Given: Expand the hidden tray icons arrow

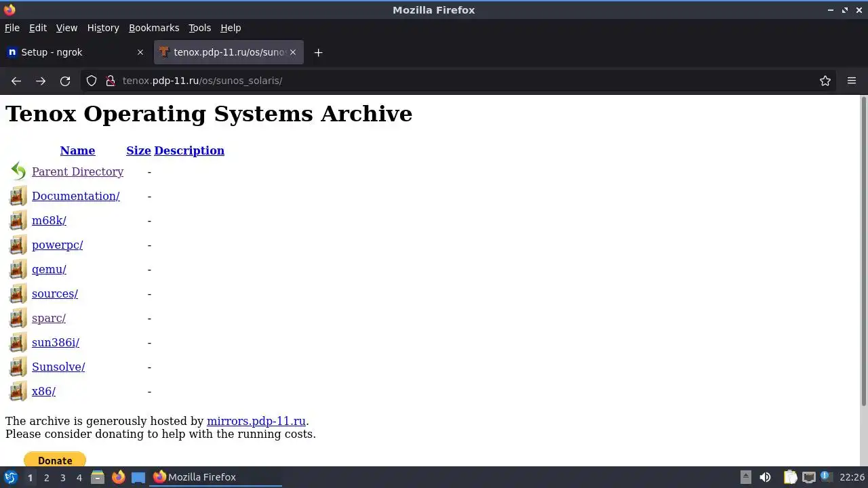Looking at the screenshot, I should click(x=745, y=477).
